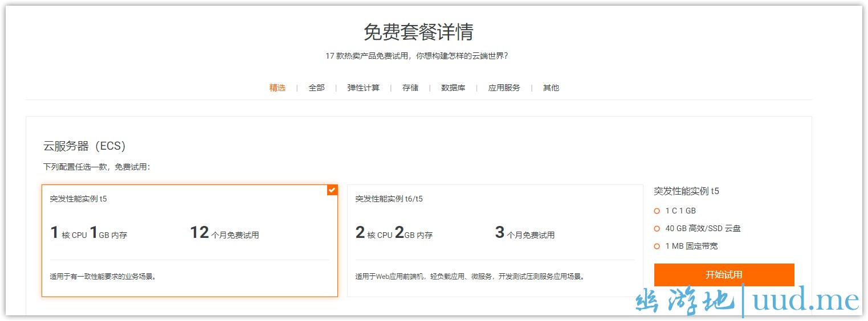The image size is (868, 321).
Task: Click the 免费套餐详情 page title
Action: click(418, 32)
